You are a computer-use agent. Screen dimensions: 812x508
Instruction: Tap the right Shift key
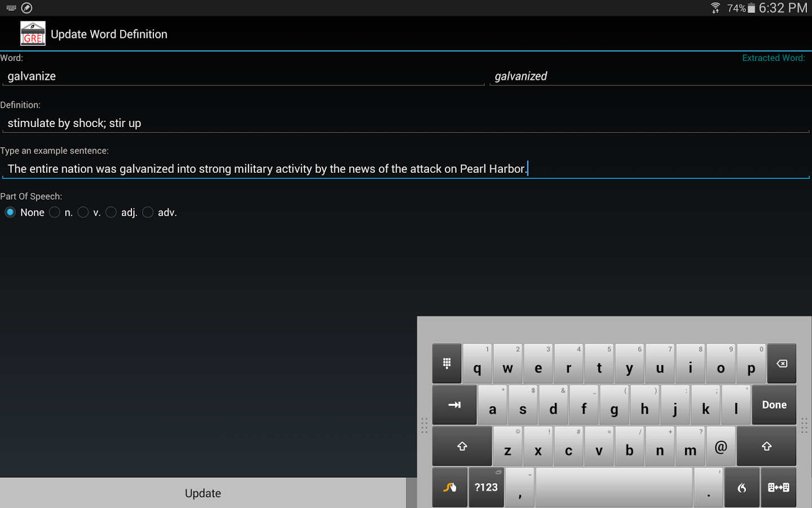pos(766,446)
